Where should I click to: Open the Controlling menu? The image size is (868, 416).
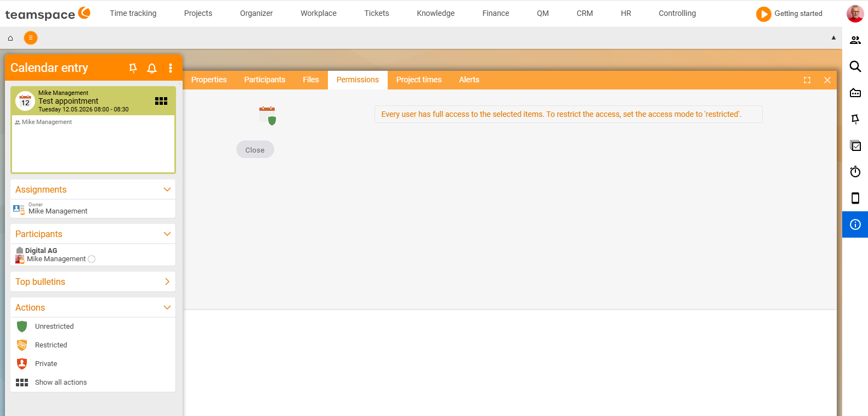677,13
